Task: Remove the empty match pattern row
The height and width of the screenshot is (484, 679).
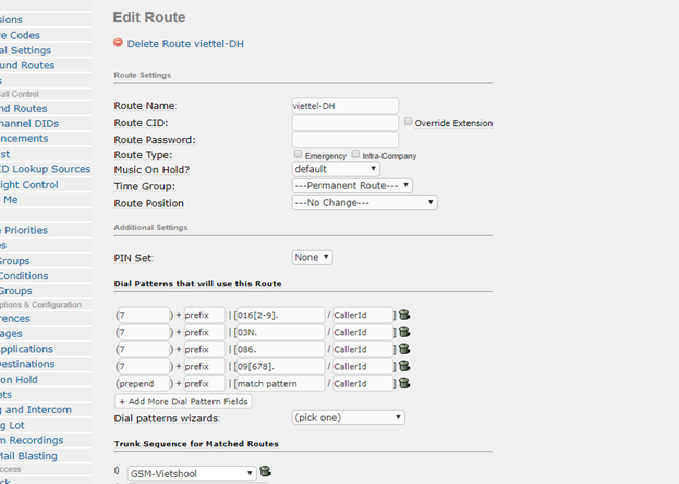Action: pyautogui.click(x=404, y=383)
